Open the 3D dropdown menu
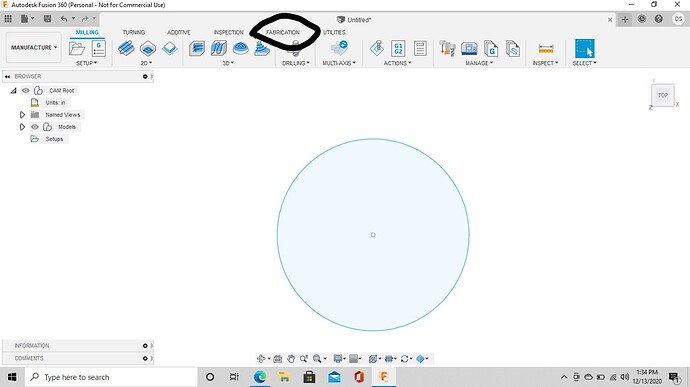690x387 pixels. pos(228,63)
